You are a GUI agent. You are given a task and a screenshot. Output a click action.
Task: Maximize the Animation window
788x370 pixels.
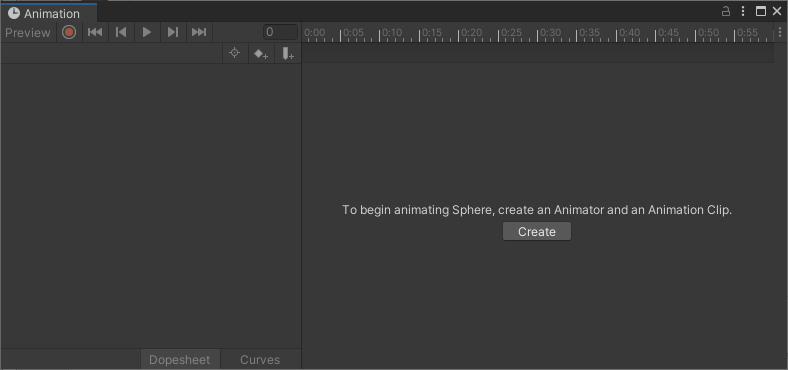761,11
